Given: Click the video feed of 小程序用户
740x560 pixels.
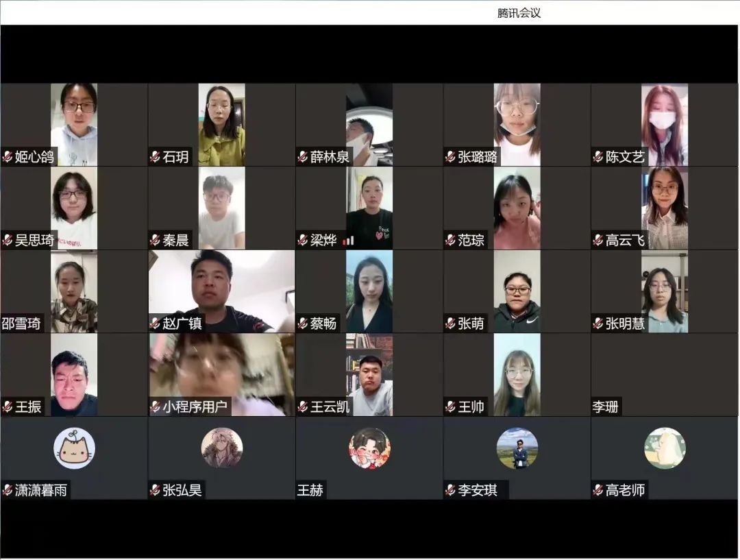Looking at the screenshot, I should point(222,374).
